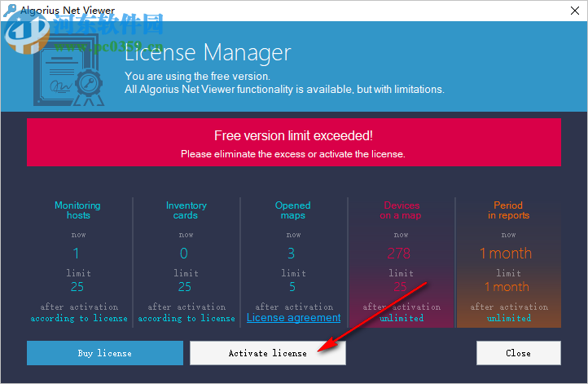This screenshot has width=588, height=384.
Task: Click the opened maps limit value 5
Action: (292, 287)
